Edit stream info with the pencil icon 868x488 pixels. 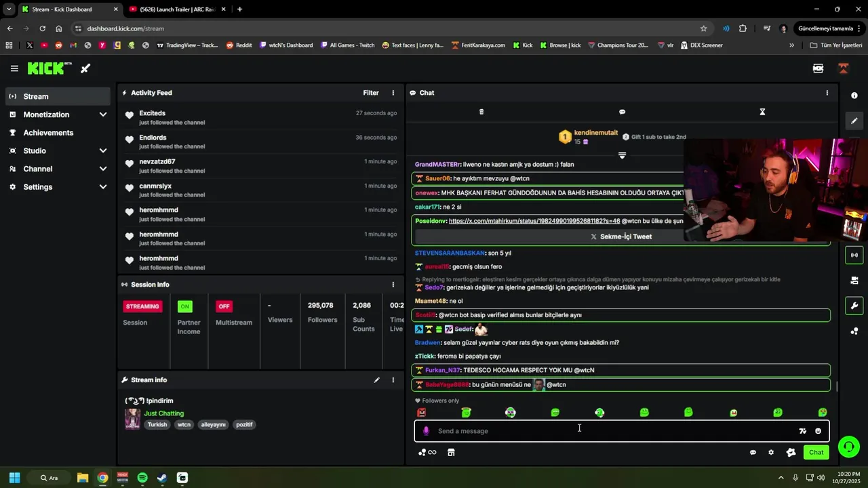[x=376, y=380]
